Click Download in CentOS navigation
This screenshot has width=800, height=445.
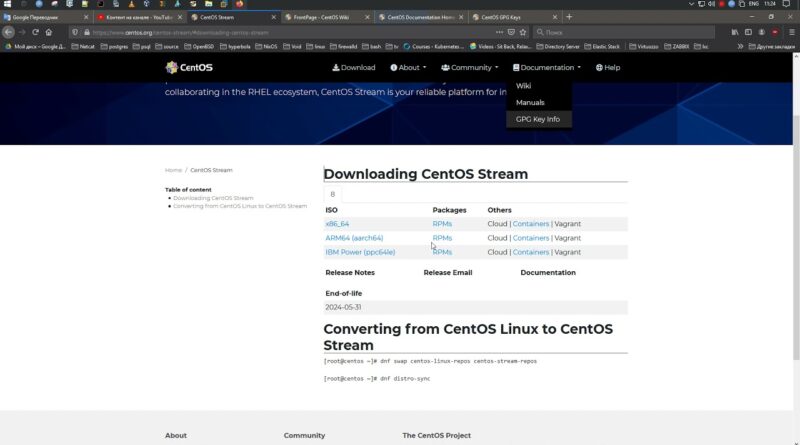coord(354,67)
